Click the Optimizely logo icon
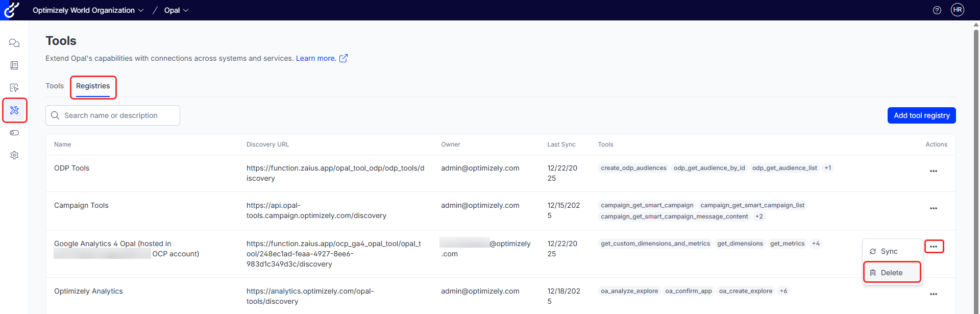 click(12, 10)
